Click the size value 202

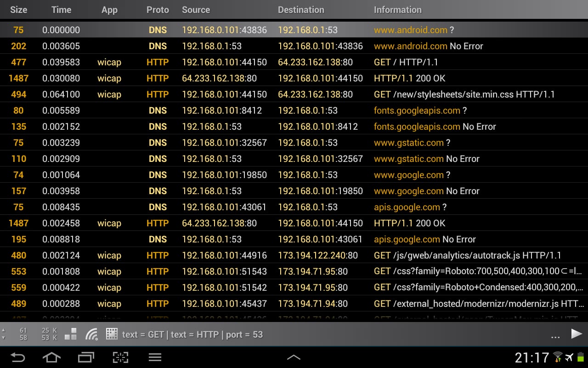pyautogui.click(x=18, y=46)
